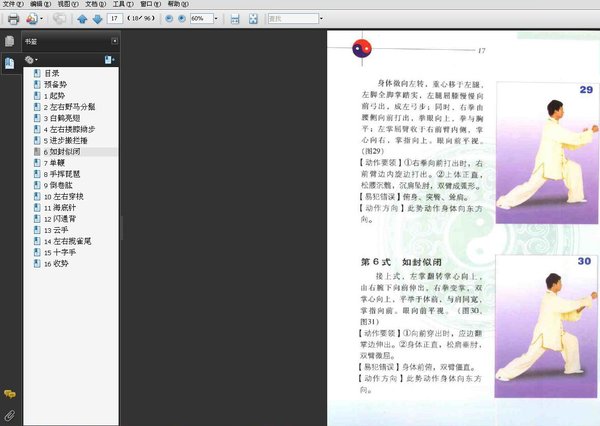Zoom in with the plus button
This screenshot has width=600, height=426.
click(x=182, y=18)
